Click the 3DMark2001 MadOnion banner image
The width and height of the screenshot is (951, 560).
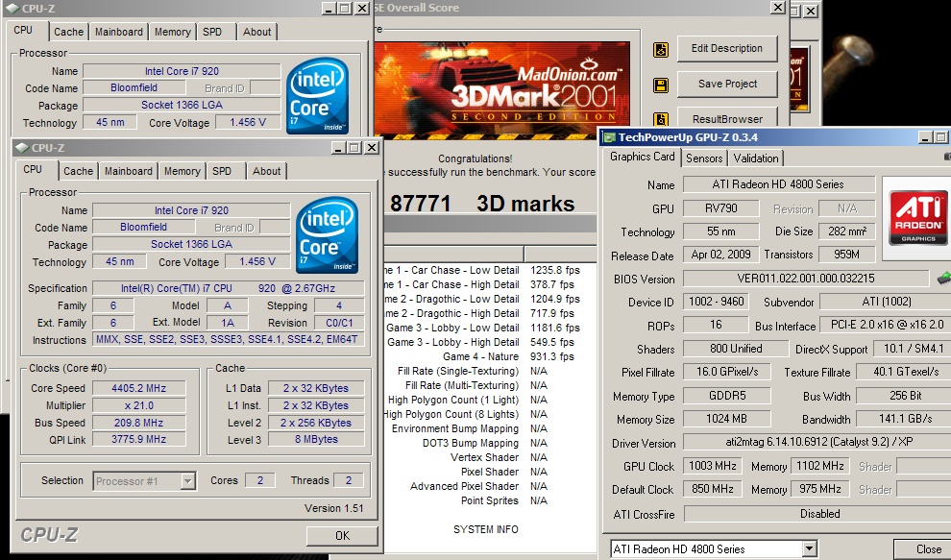(502, 89)
